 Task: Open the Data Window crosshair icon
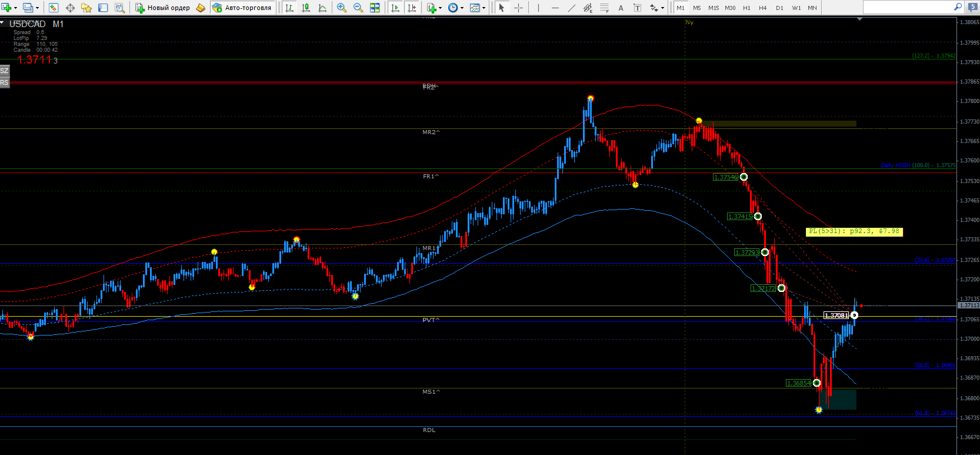(70, 8)
